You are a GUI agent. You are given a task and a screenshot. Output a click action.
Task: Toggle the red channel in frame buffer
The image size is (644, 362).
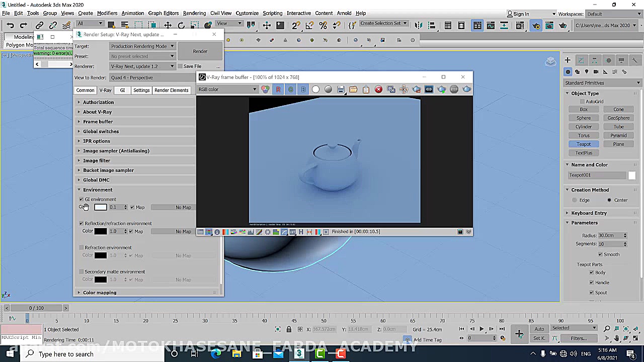[x=278, y=89]
